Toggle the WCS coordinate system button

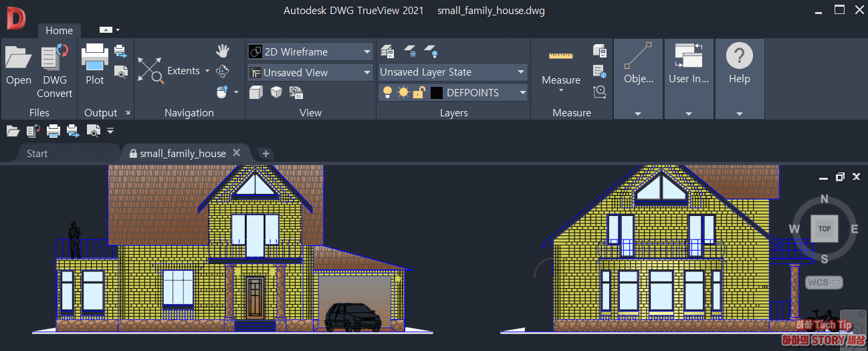click(824, 282)
